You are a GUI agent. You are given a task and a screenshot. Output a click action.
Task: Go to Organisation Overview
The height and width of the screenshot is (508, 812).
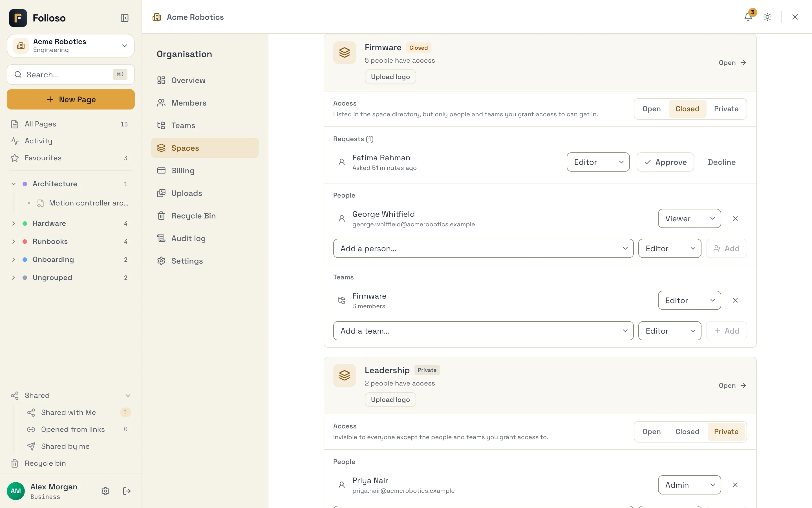tap(205, 80)
